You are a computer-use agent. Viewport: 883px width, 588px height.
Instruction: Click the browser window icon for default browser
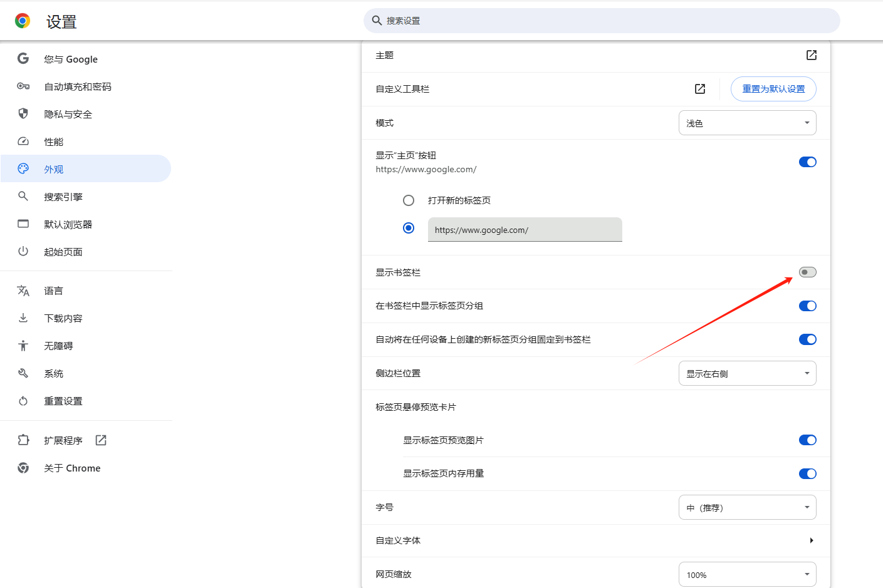coord(23,224)
